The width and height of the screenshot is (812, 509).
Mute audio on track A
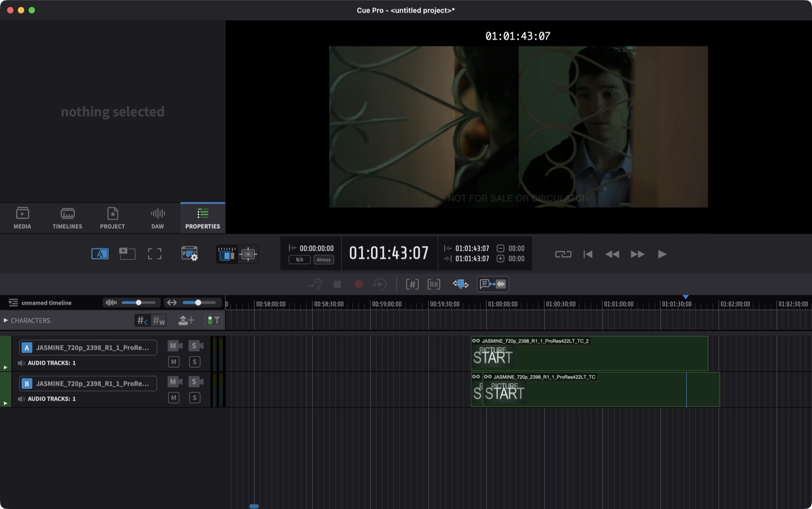174,362
